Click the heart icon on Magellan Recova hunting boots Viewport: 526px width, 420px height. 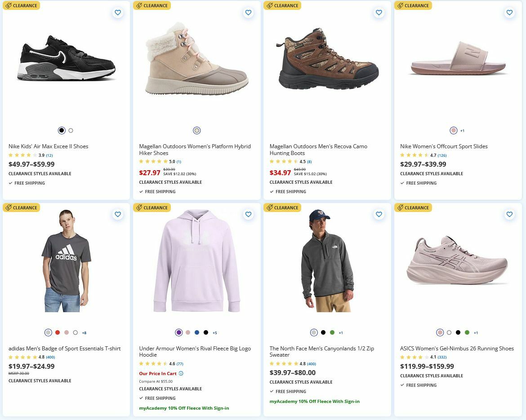(379, 13)
